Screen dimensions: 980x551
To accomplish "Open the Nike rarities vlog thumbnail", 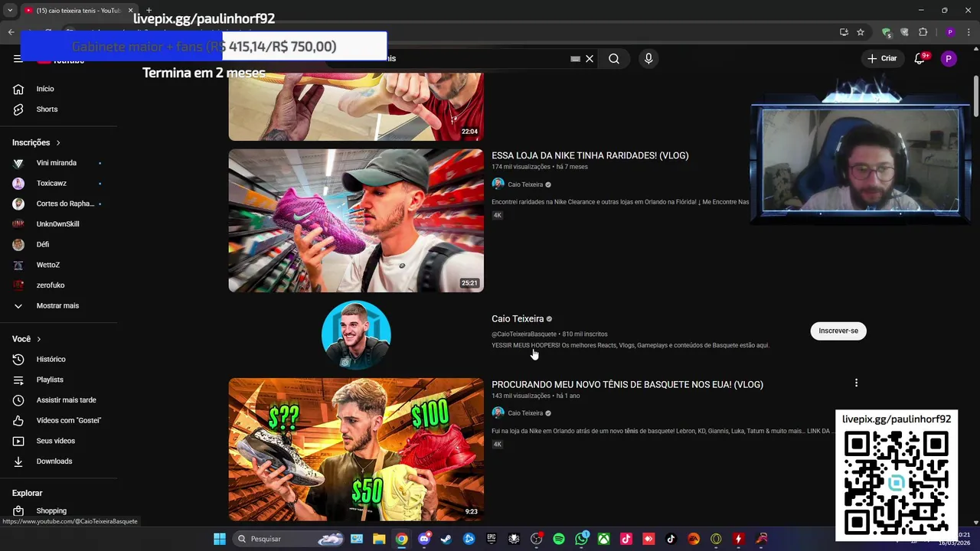I will click(x=356, y=220).
